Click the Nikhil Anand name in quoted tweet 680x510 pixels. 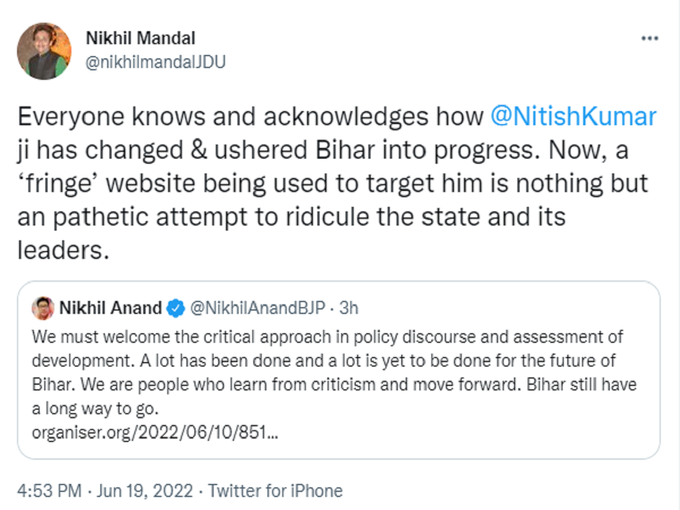point(110,308)
